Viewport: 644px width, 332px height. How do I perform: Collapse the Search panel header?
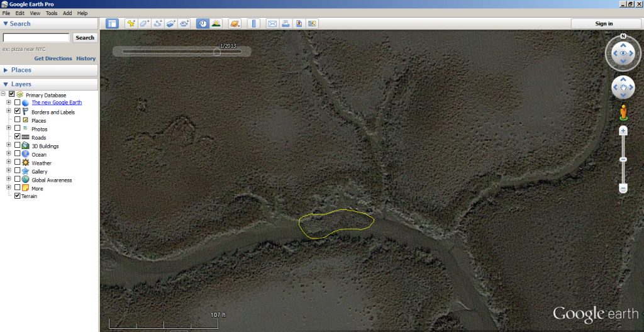point(49,23)
